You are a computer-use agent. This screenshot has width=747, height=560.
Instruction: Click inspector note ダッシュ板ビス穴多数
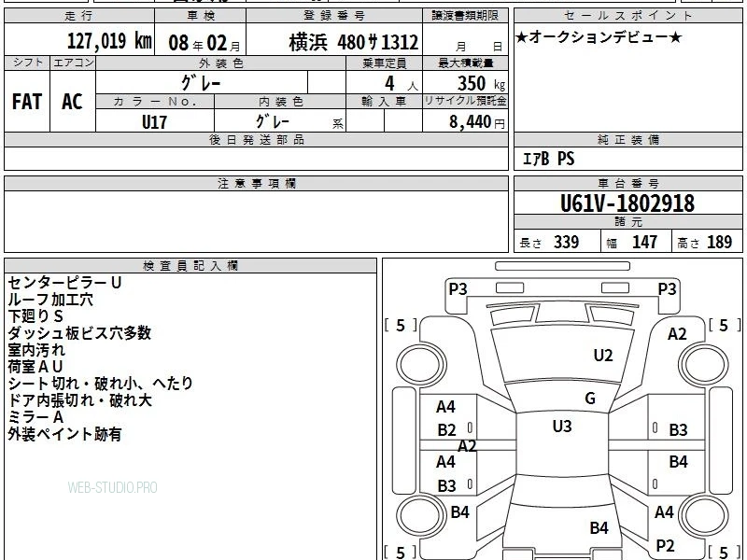79,333
